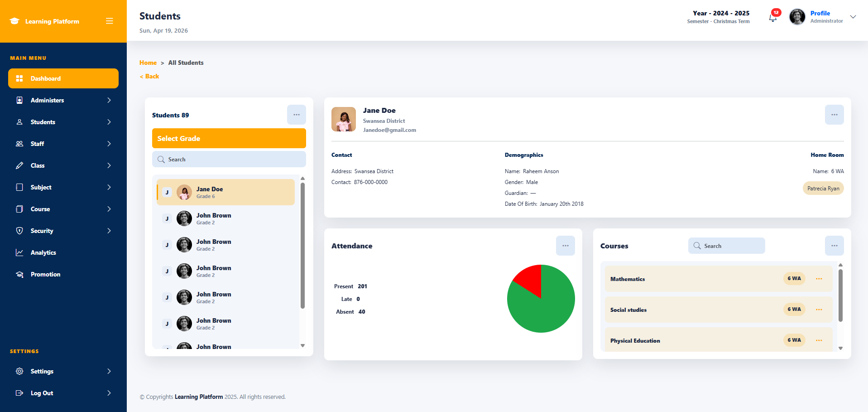Click the Analytics chart icon in sidebar
The height and width of the screenshot is (412, 868).
pyautogui.click(x=19, y=252)
